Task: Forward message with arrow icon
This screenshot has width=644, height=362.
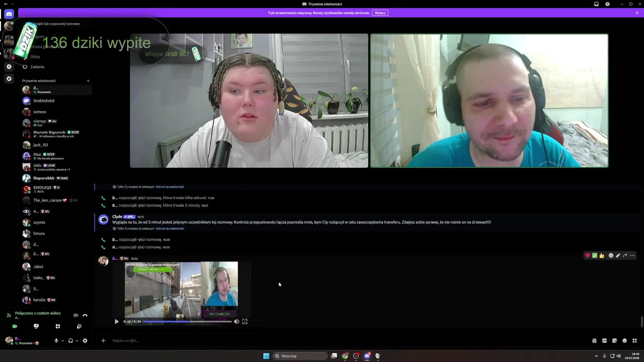Action: click(625, 255)
